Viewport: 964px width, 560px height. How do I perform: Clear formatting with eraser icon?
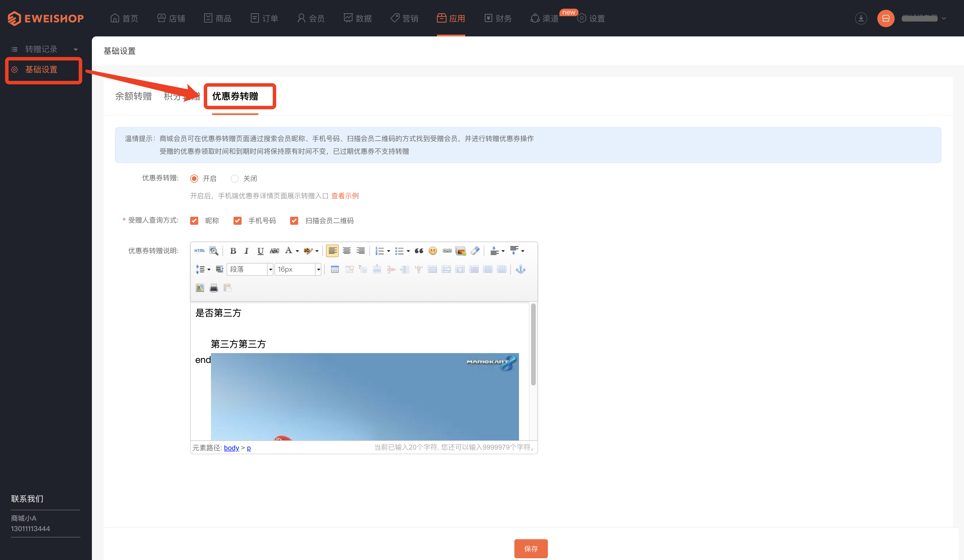tap(475, 251)
